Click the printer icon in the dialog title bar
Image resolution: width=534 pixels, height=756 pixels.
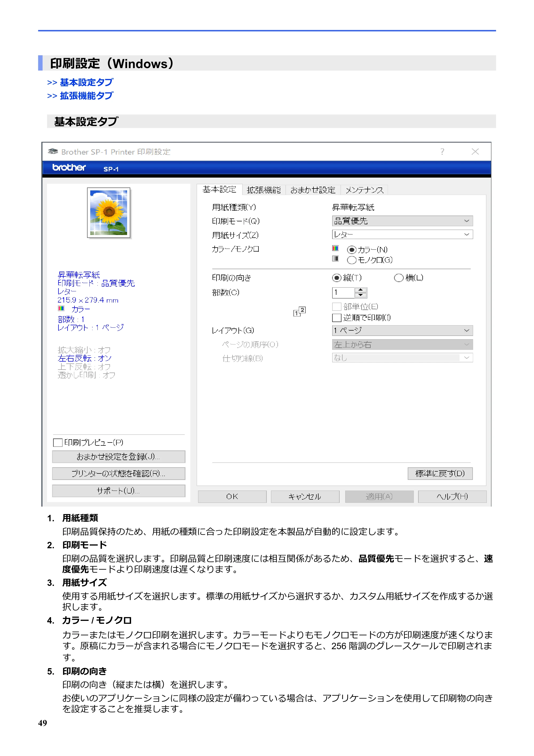click(53, 151)
